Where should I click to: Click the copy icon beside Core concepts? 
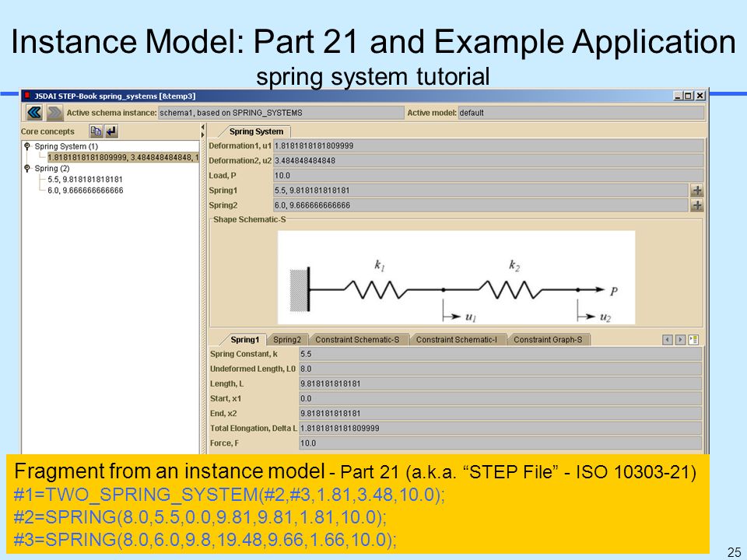[x=96, y=131]
